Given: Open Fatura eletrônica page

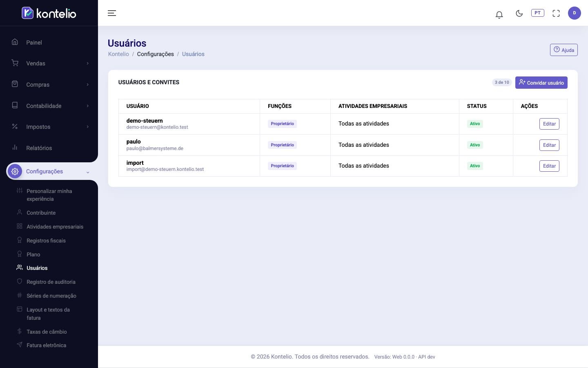Looking at the screenshot, I should tap(46, 345).
